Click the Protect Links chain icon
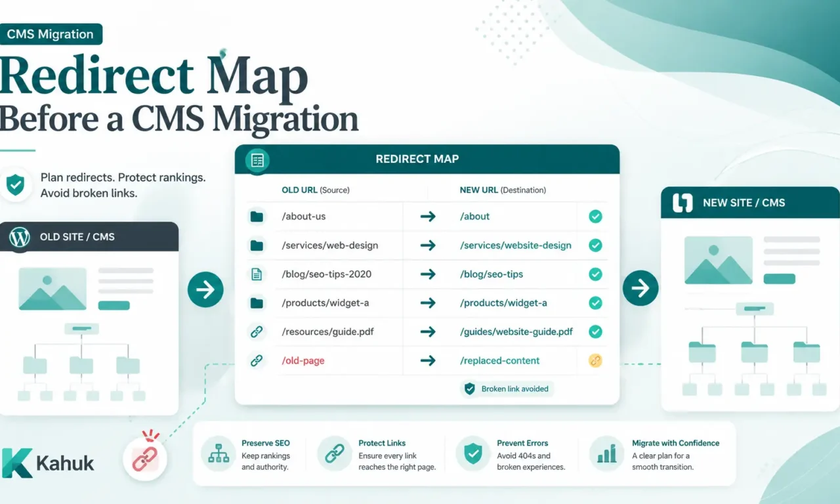This screenshot has height=504, width=840. [x=335, y=453]
